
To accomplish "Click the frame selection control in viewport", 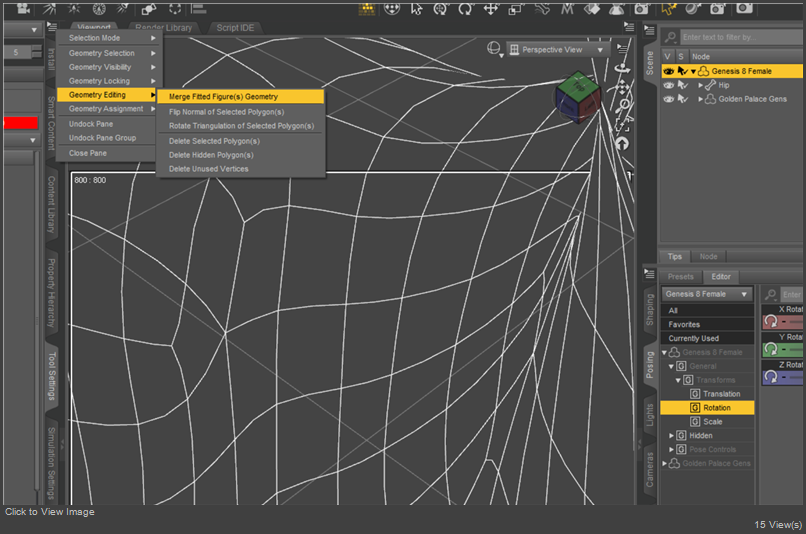I will point(622,124).
